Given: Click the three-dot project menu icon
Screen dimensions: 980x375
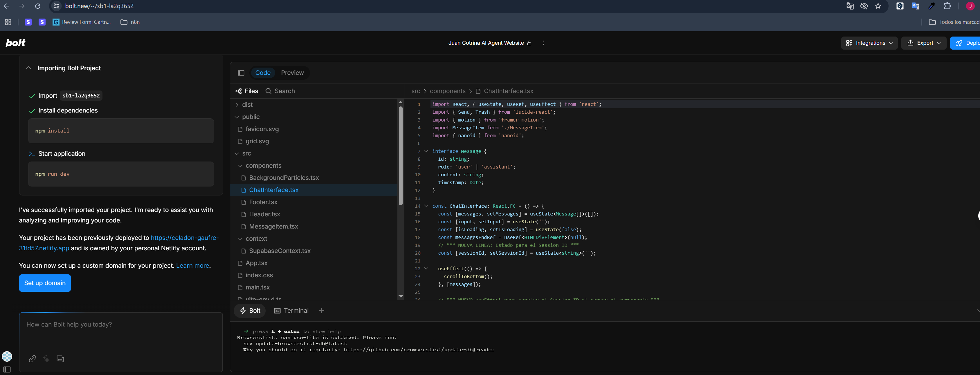Looking at the screenshot, I should click(x=543, y=43).
